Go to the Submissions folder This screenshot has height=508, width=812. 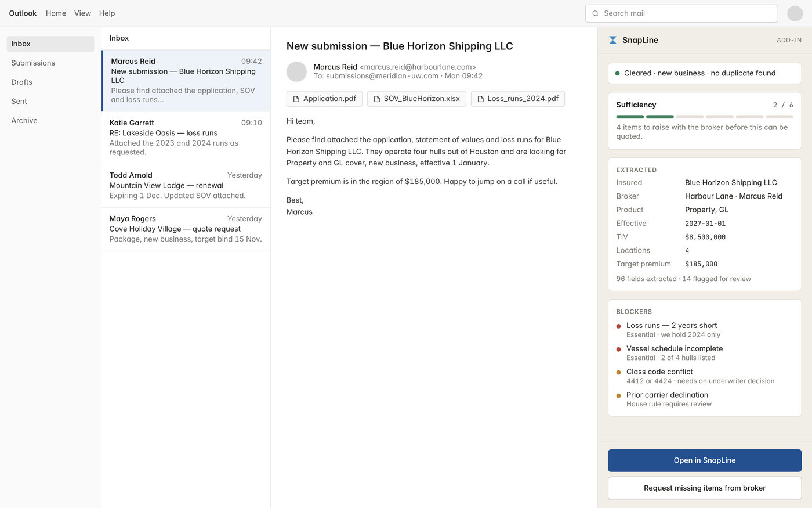pos(50,63)
